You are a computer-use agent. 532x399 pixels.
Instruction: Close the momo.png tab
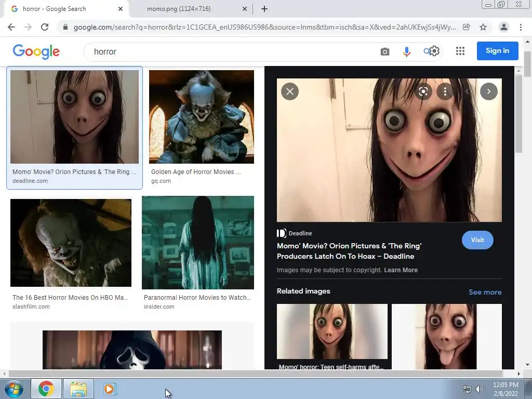(245, 9)
